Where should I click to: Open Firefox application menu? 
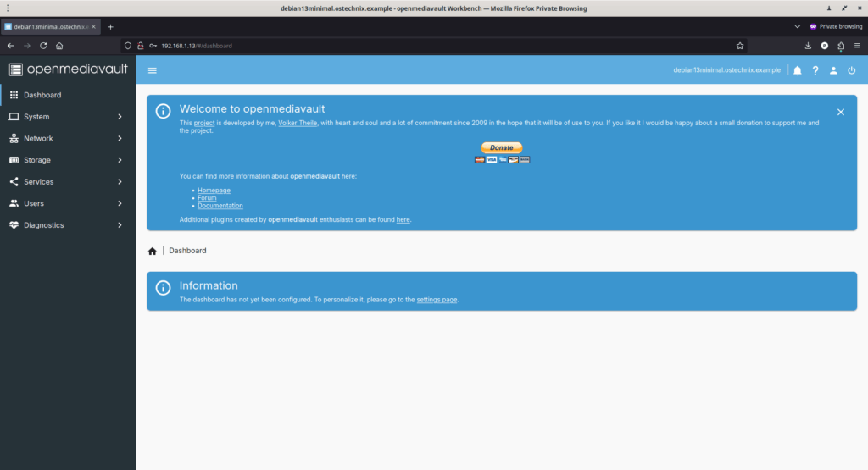[857, 46]
